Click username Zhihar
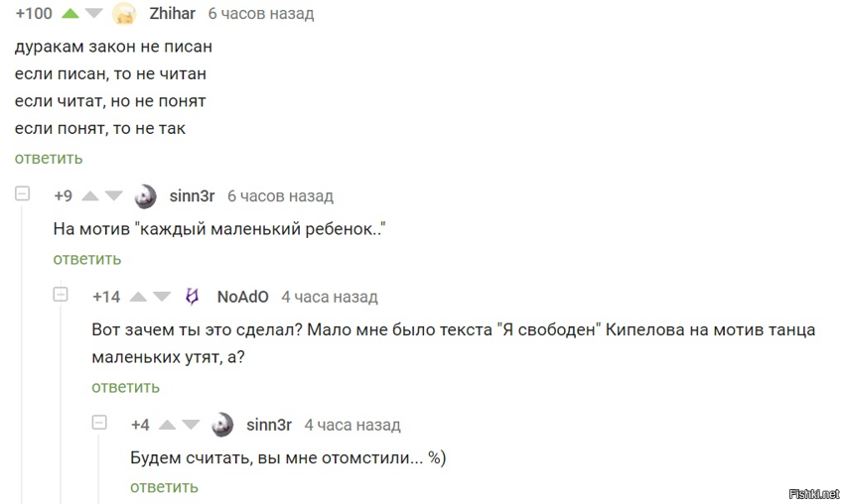This screenshot has height=504, width=844. coord(172,14)
